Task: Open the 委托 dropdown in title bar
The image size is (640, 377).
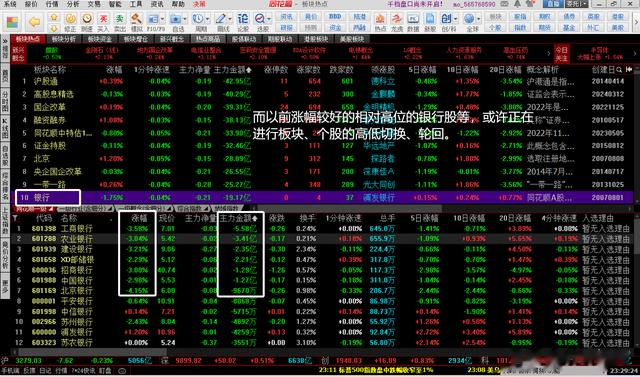Action: (577, 4)
